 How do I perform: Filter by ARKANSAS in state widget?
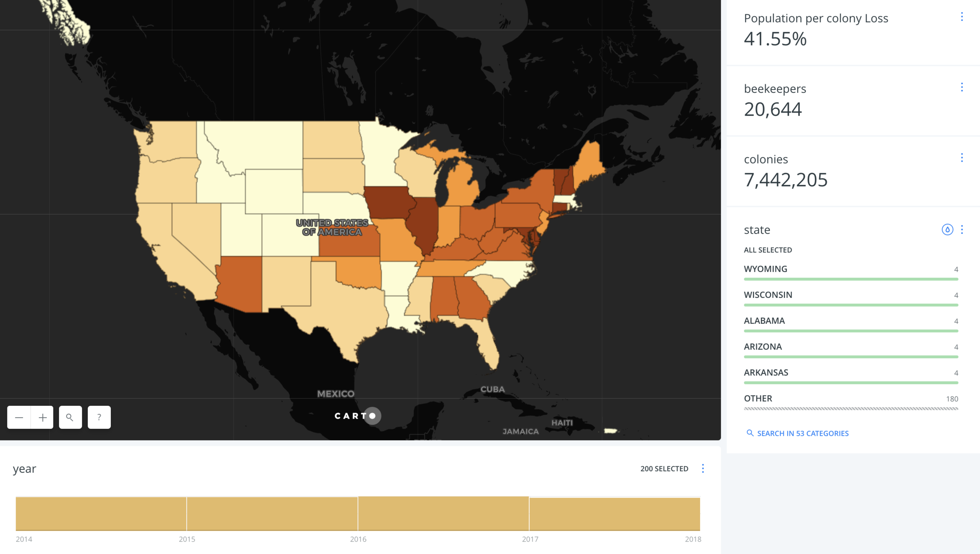(x=766, y=373)
